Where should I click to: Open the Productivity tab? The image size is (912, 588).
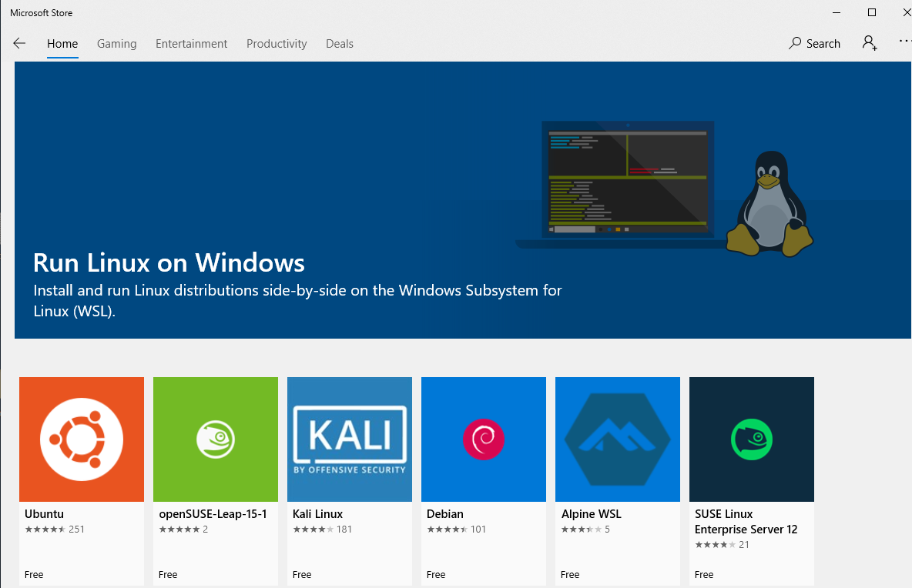click(x=277, y=44)
